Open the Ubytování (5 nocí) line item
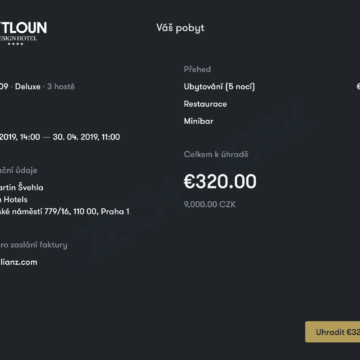This screenshot has width=360, height=360. 219,87
